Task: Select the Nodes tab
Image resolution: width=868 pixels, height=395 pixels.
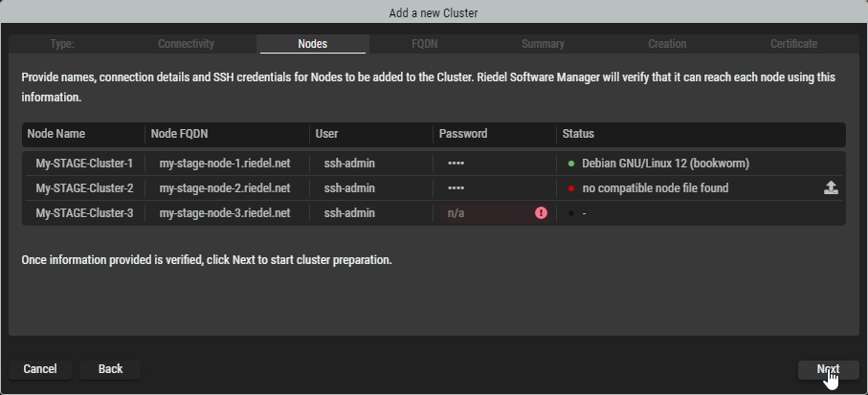Action: (x=312, y=44)
